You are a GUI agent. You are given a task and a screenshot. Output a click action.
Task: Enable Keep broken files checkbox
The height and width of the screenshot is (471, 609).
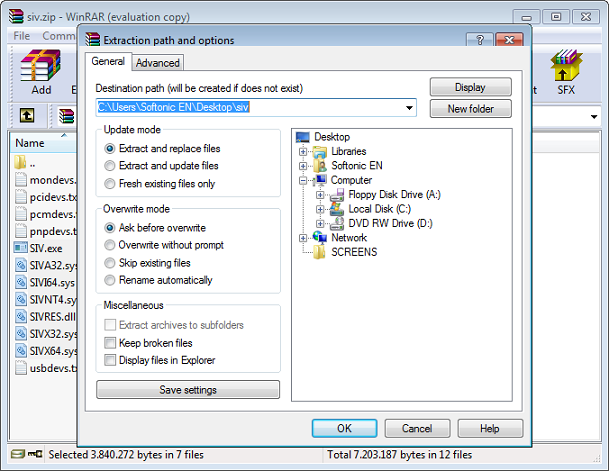pos(110,343)
